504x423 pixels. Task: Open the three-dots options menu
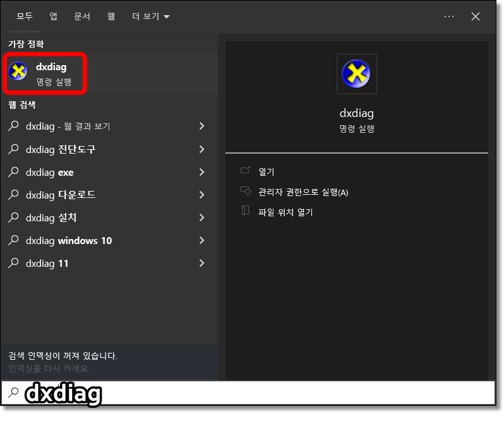tap(448, 16)
